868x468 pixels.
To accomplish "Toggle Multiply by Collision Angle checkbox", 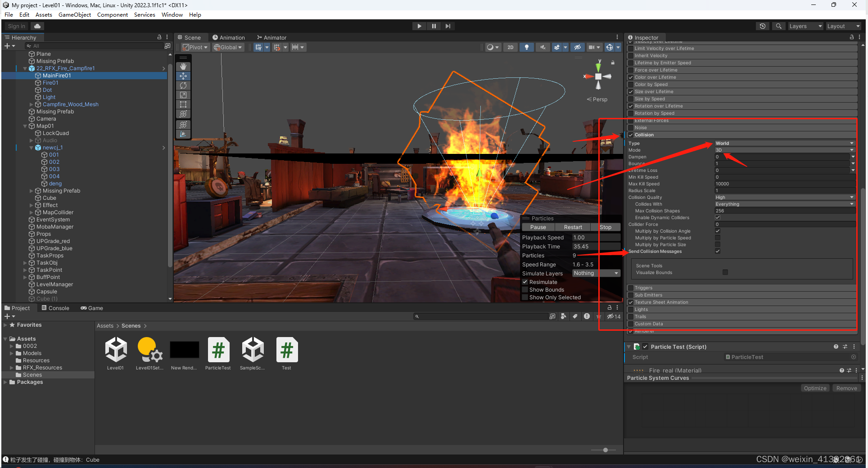I will (718, 231).
